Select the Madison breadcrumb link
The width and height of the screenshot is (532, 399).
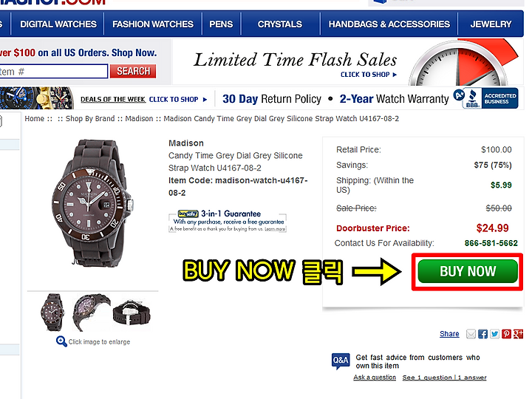click(x=139, y=119)
